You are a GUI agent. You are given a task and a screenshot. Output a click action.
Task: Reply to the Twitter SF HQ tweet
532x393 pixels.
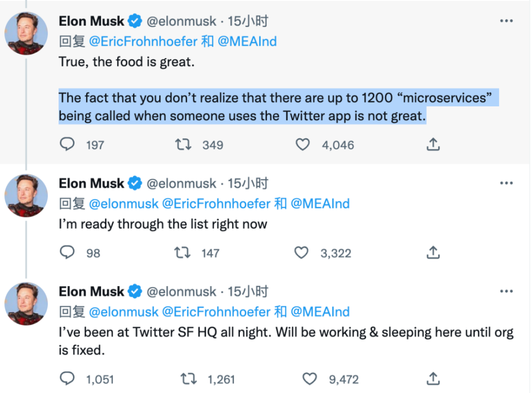click(x=67, y=379)
